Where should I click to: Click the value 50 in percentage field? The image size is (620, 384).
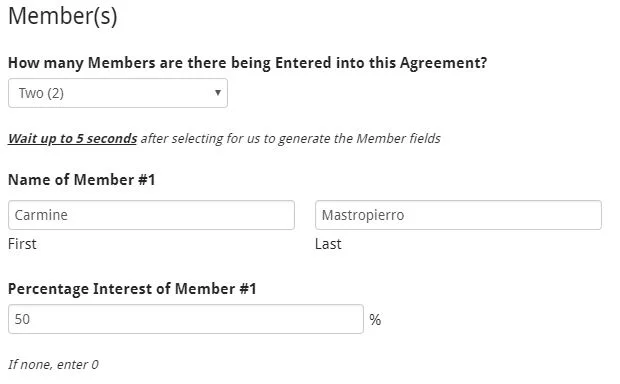coord(22,319)
